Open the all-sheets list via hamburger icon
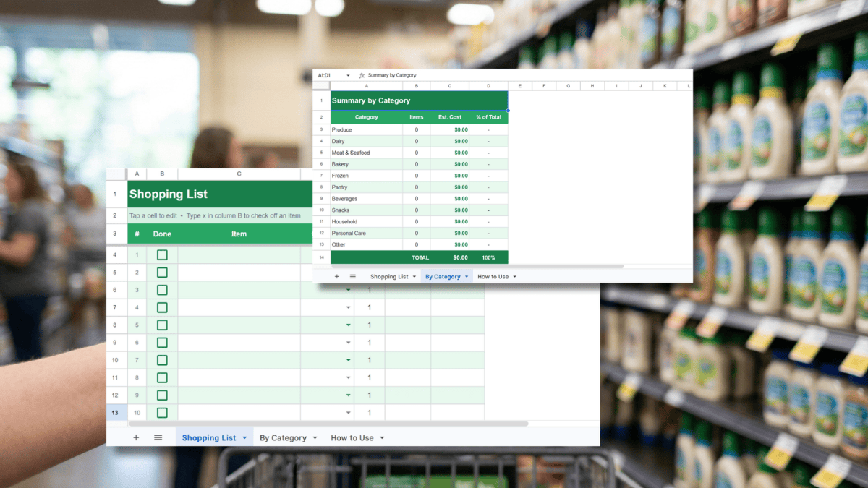The height and width of the screenshot is (488, 868). tap(158, 437)
